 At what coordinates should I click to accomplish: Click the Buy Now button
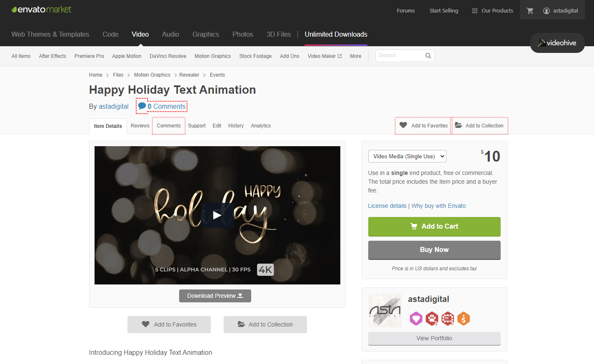[434, 250]
